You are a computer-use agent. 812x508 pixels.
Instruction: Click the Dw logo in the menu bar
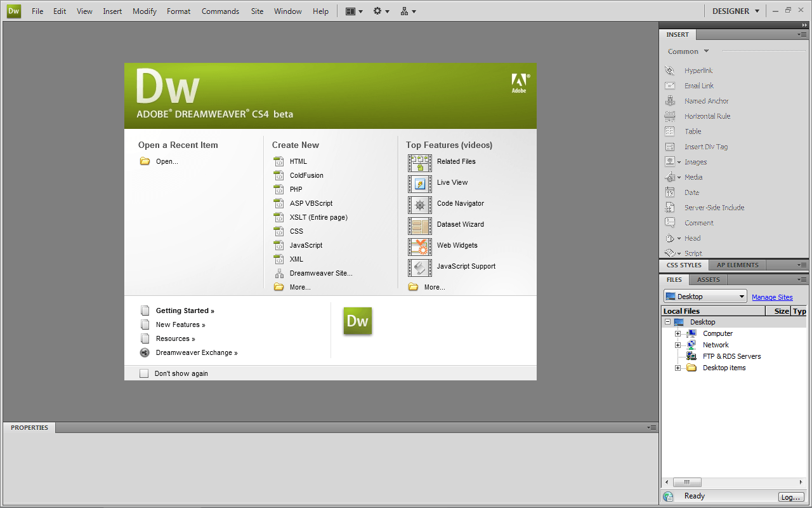tap(13, 11)
